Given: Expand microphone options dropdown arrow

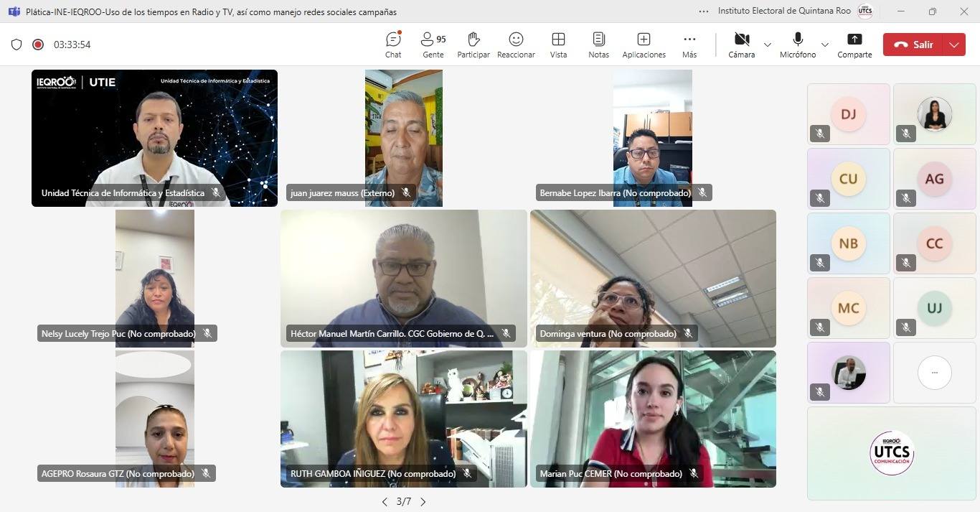Looking at the screenshot, I should [x=824, y=45].
